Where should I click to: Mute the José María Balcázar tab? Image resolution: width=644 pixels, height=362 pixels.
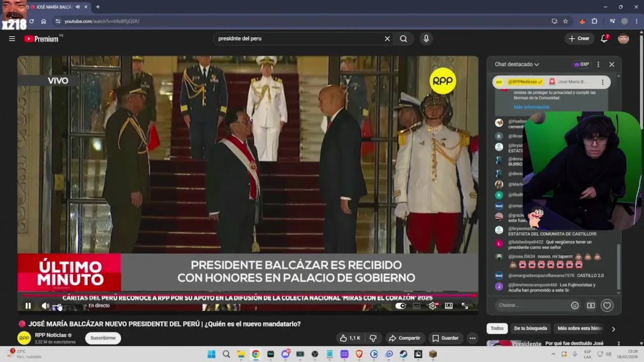tap(77, 7)
